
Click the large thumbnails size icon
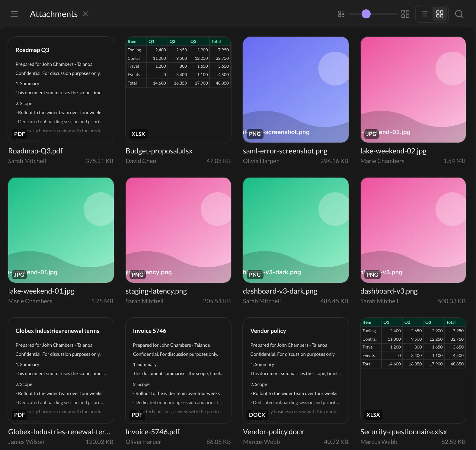pos(405,14)
